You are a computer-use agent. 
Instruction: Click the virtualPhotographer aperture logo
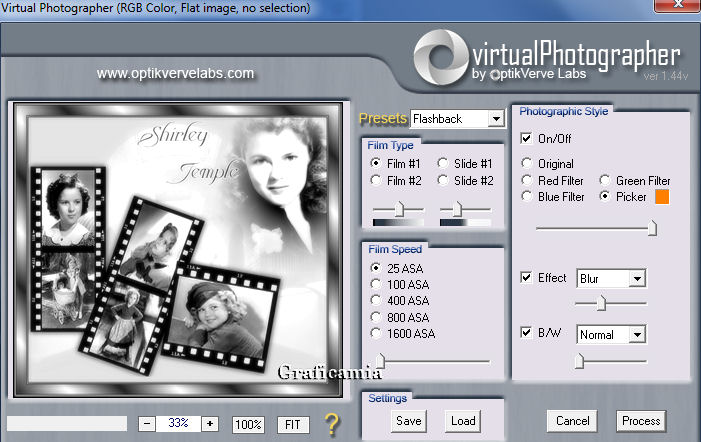[440, 57]
